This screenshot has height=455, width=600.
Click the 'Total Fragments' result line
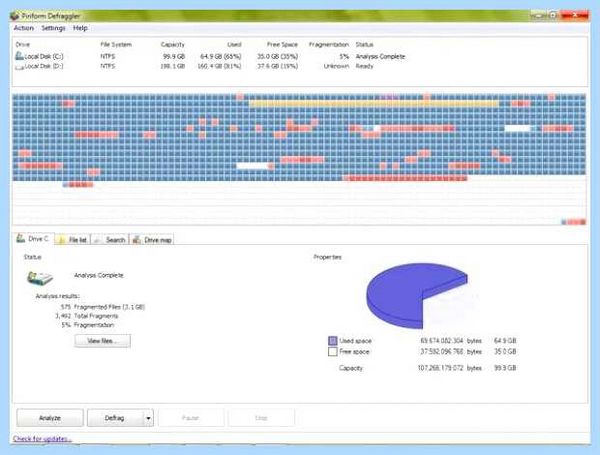[87, 316]
